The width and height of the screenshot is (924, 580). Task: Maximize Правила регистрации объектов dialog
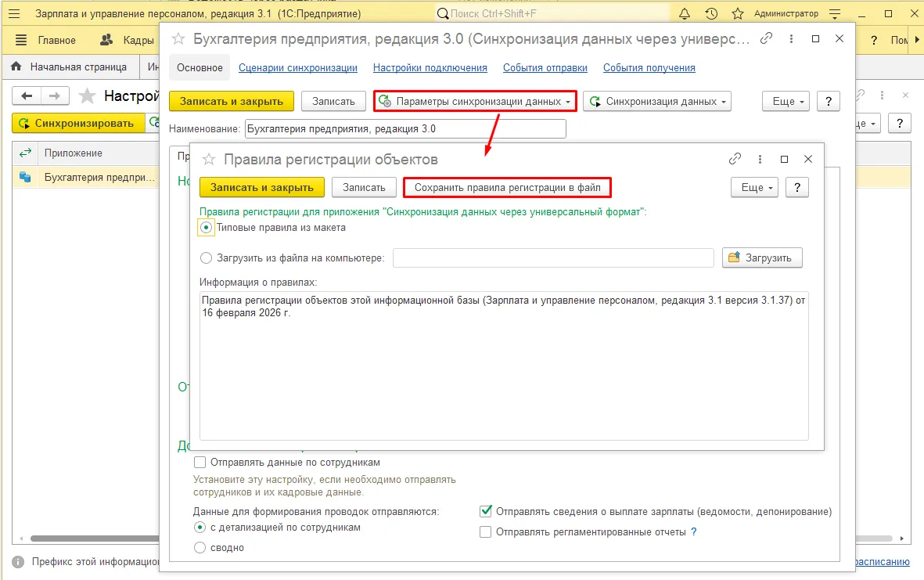[784, 159]
